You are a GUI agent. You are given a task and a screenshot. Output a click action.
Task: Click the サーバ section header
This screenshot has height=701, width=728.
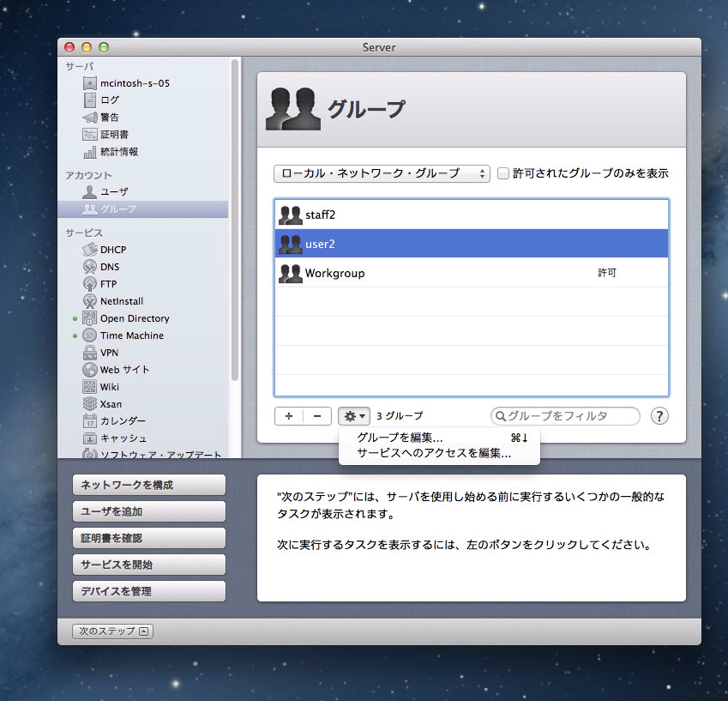[x=80, y=66]
